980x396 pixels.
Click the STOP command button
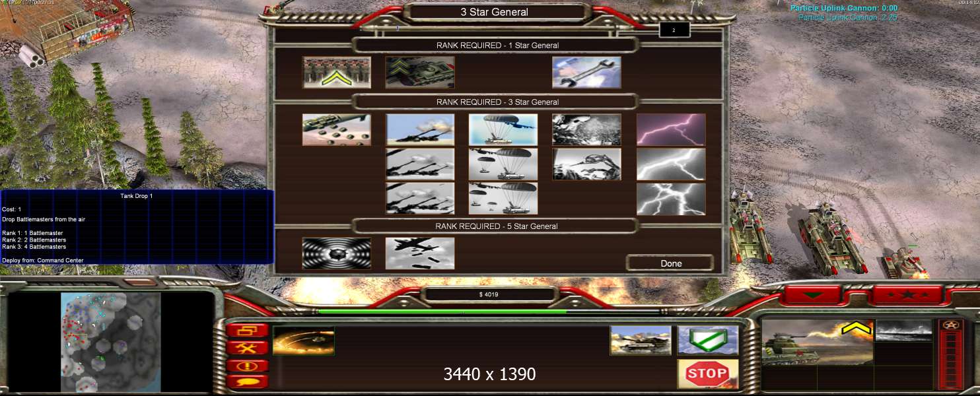click(708, 374)
